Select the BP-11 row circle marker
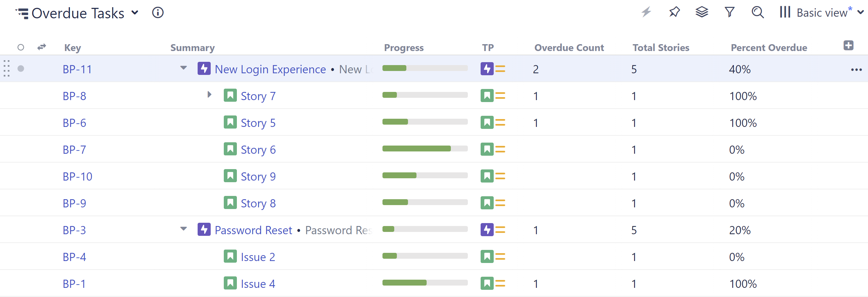 21,69
